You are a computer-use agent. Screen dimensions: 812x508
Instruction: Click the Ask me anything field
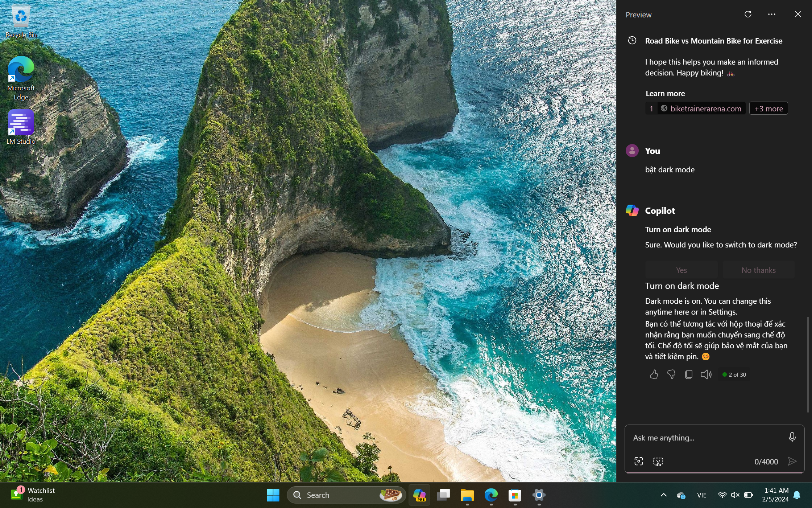(707, 438)
